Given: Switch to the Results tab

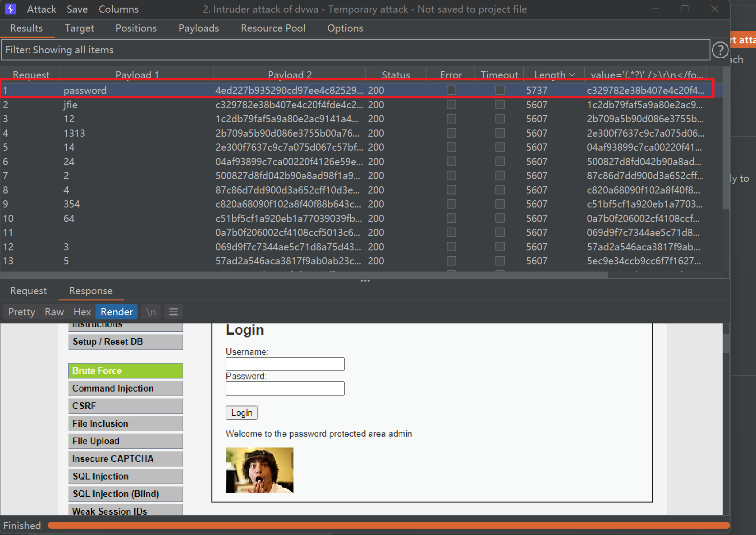Looking at the screenshot, I should point(27,28).
